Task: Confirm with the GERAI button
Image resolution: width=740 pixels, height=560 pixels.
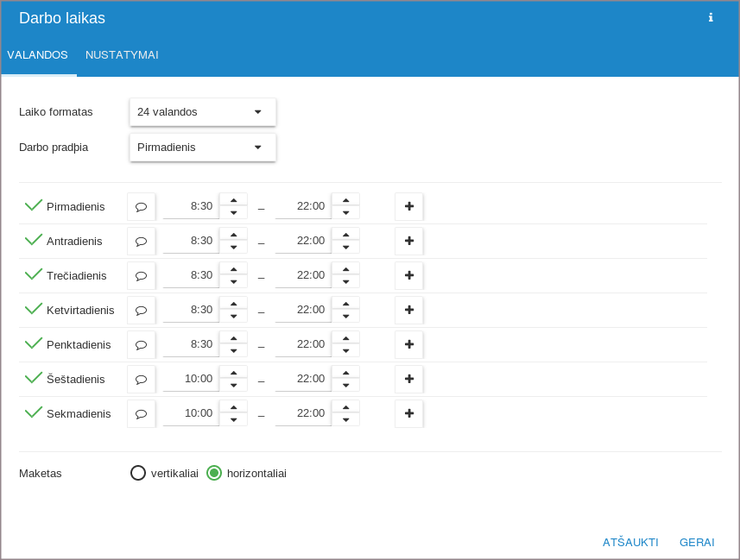Action: coord(696,542)
